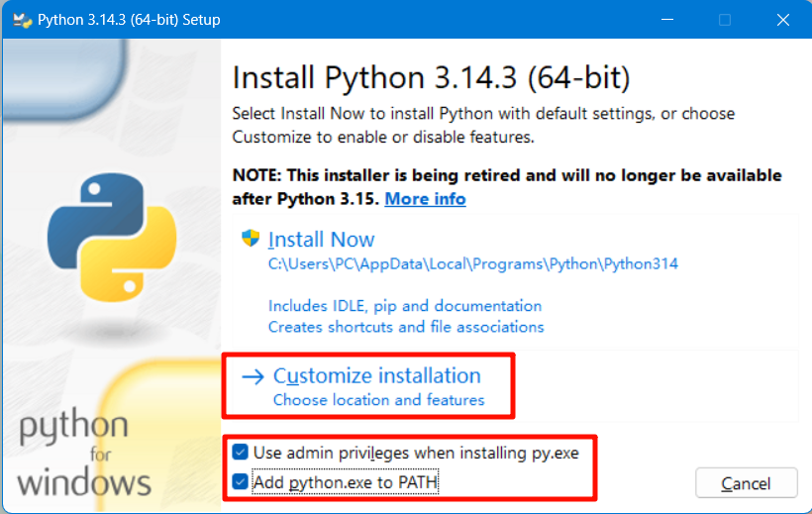Open the More info link
The height and width of the screenshot is (514, 812).
425,199
